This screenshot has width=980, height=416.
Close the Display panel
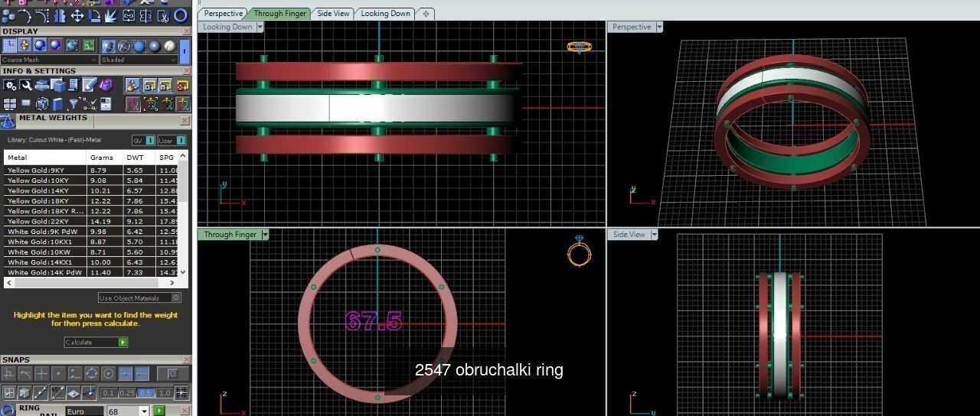[187, 31]
